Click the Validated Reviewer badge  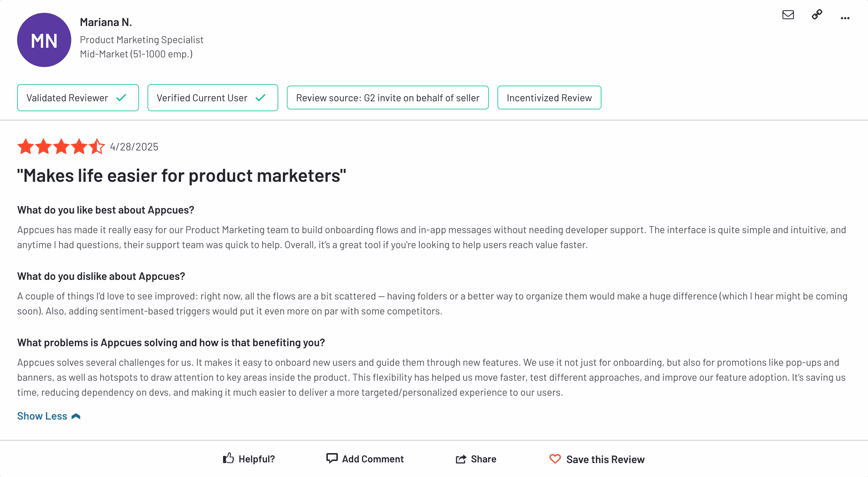pyautogui.click(x=67, y=98)
